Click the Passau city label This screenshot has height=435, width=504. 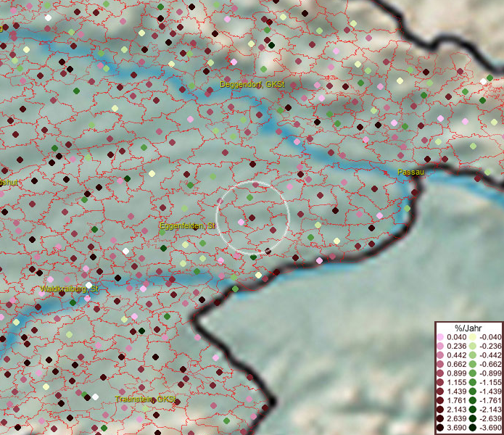[410, 172]
